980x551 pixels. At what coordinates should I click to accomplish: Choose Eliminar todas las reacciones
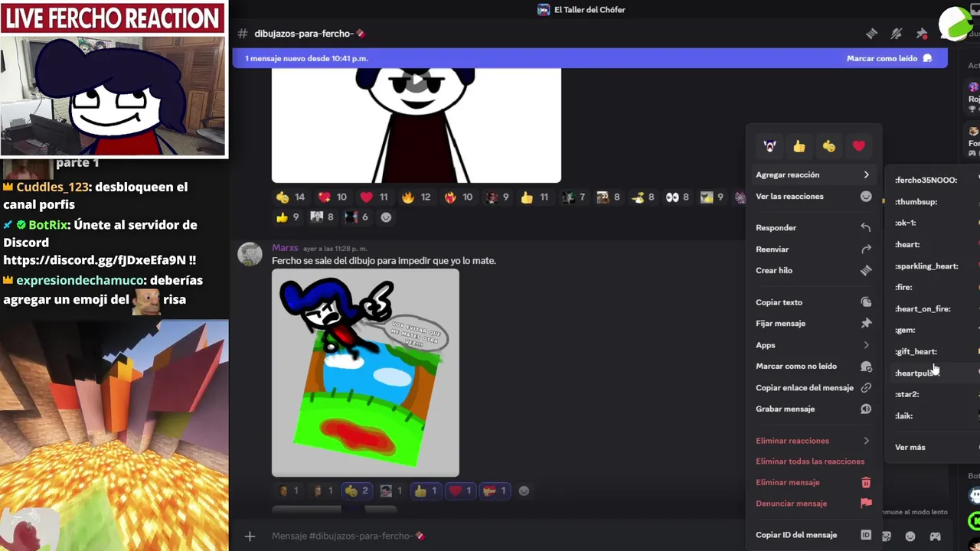812,461
